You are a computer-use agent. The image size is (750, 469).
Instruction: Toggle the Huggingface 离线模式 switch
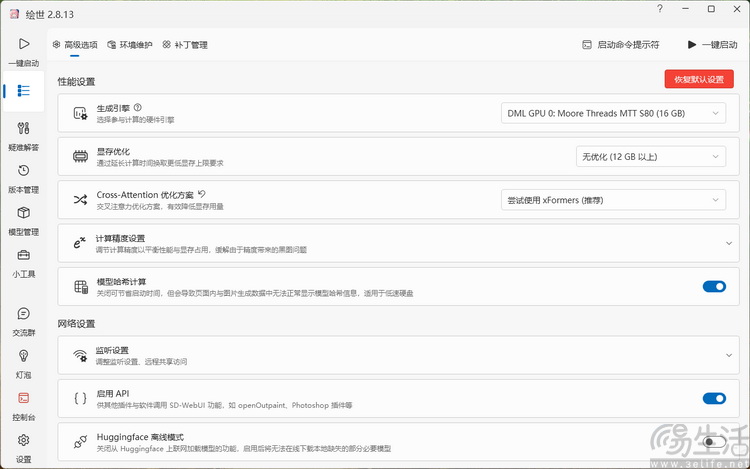point(714,442)
